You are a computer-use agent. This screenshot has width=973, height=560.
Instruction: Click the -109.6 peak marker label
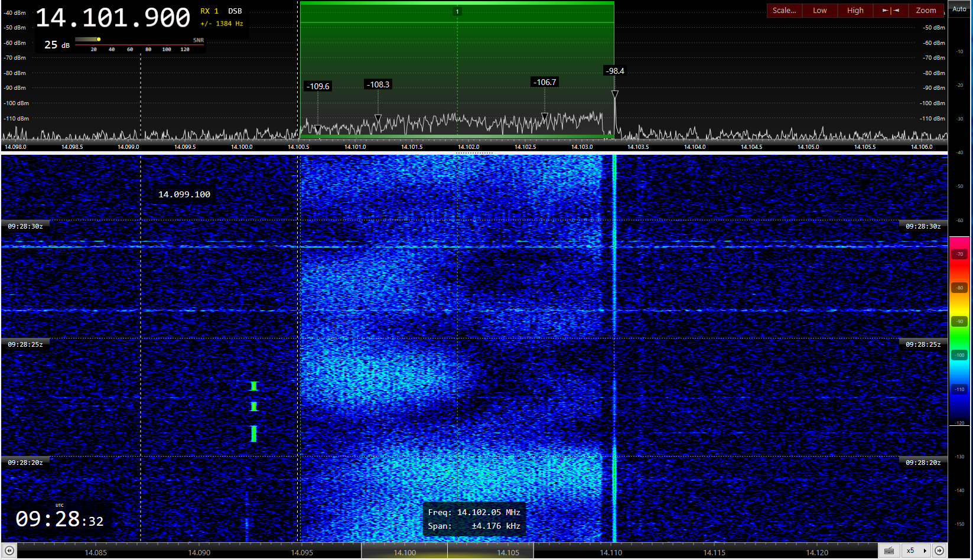coord(318,86)
